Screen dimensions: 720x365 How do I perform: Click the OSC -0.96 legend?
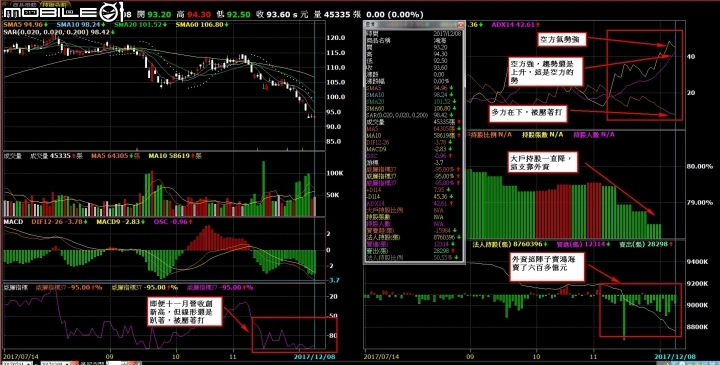coord(174,222)
